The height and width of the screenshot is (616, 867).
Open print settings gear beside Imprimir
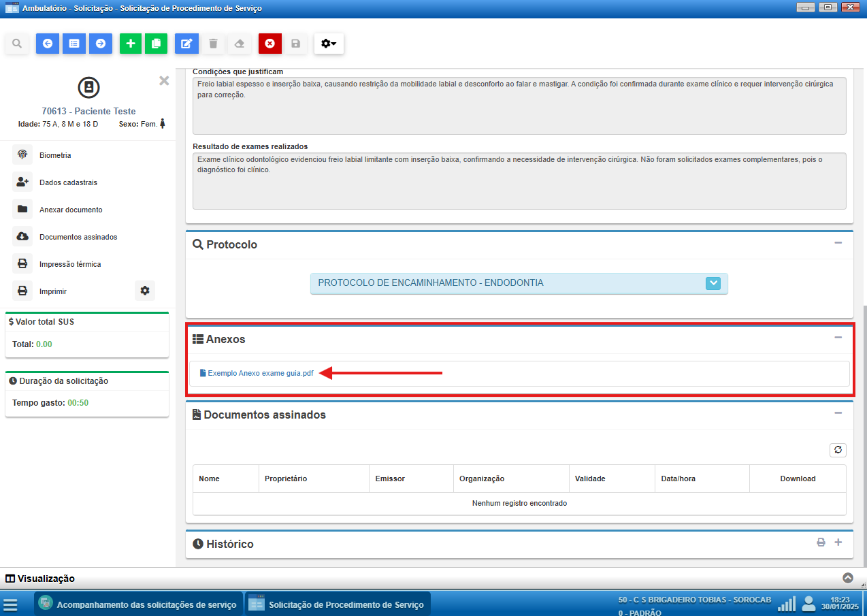145,291
